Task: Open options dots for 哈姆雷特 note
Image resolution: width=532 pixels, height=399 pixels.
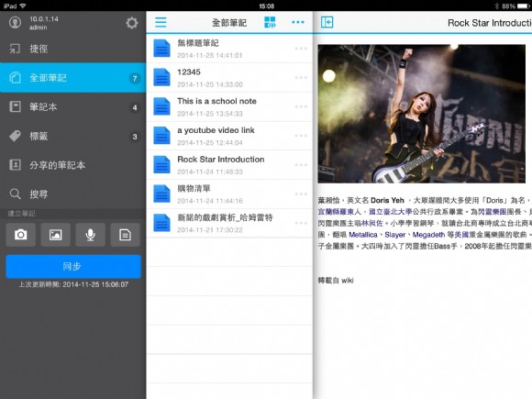Action: coord(301,223)
